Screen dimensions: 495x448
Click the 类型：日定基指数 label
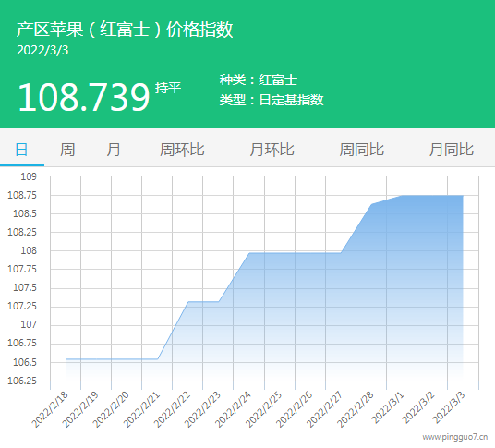click(272, 100)
